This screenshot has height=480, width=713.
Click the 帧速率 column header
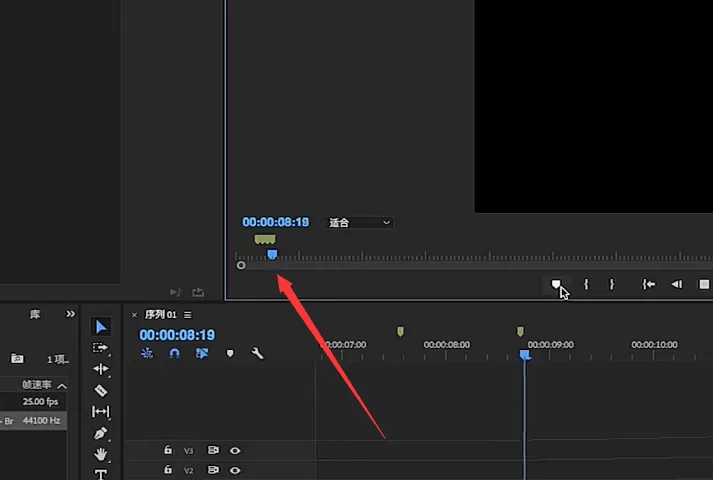37,385
